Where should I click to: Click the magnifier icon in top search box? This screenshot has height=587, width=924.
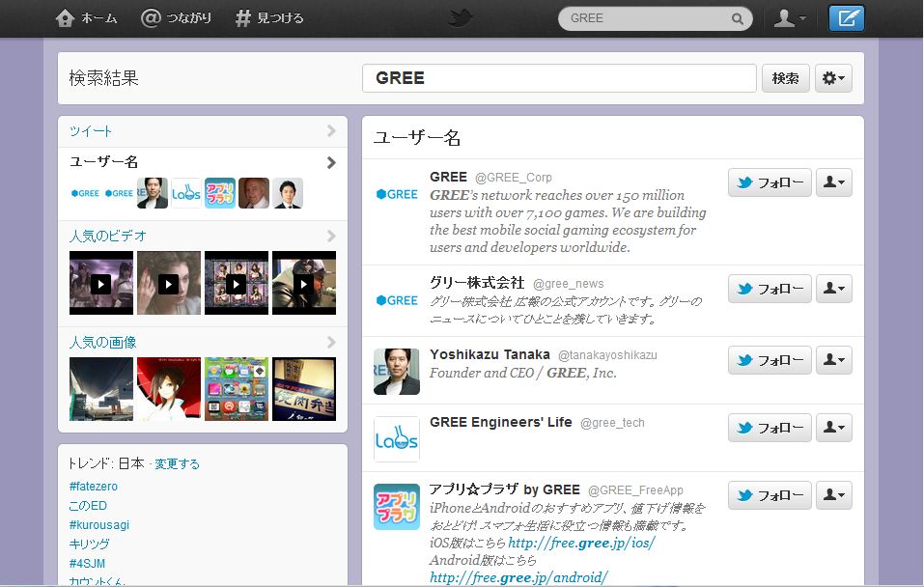pos(738,19)
